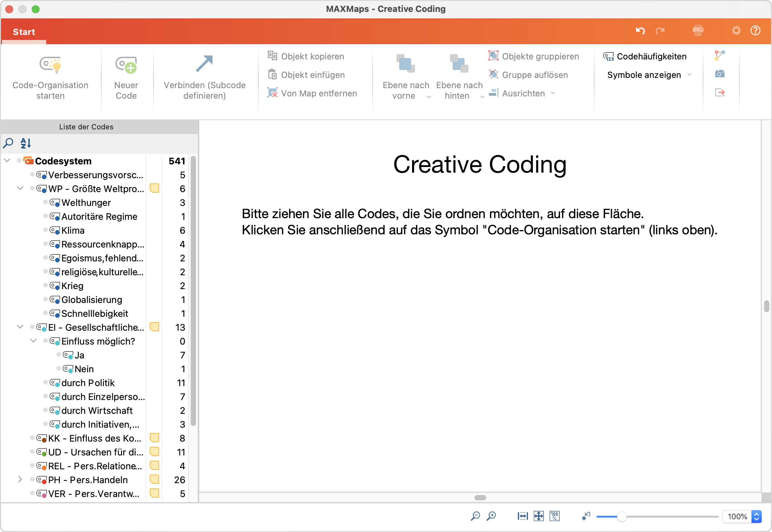Click the code list vertical scrollbar
The height and width of the screenshot is (532, 772).
click(193, 291)
